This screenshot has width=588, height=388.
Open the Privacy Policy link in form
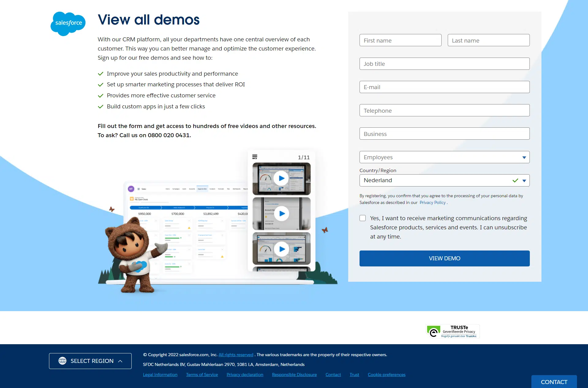(432, 202)
